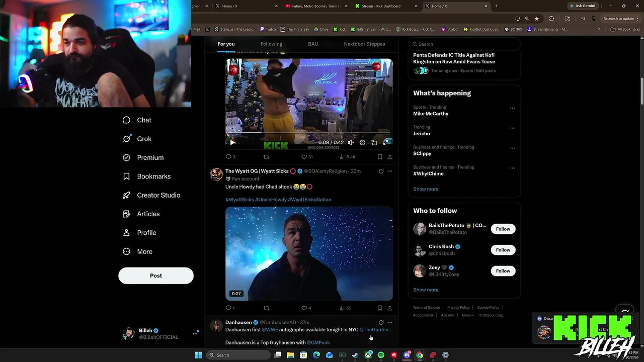This screenshot has height=362, width=644.
Task: Click the Post button
Action: [156, 276]
